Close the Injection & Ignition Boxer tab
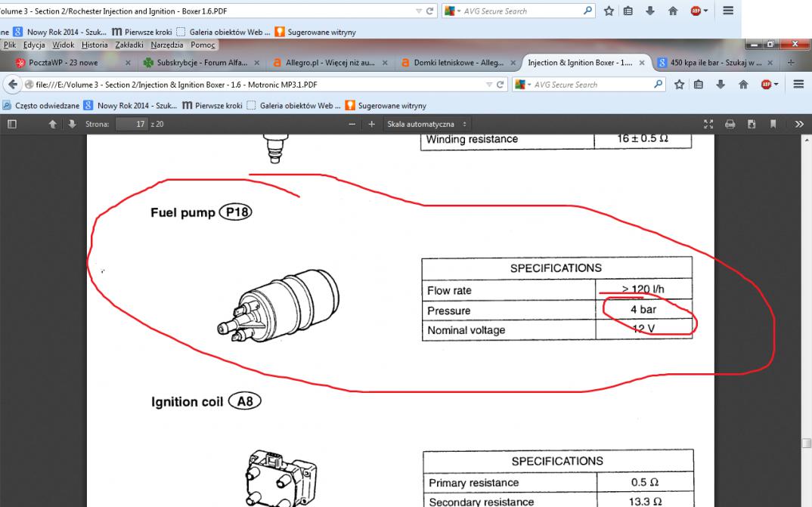 point(642,63)
